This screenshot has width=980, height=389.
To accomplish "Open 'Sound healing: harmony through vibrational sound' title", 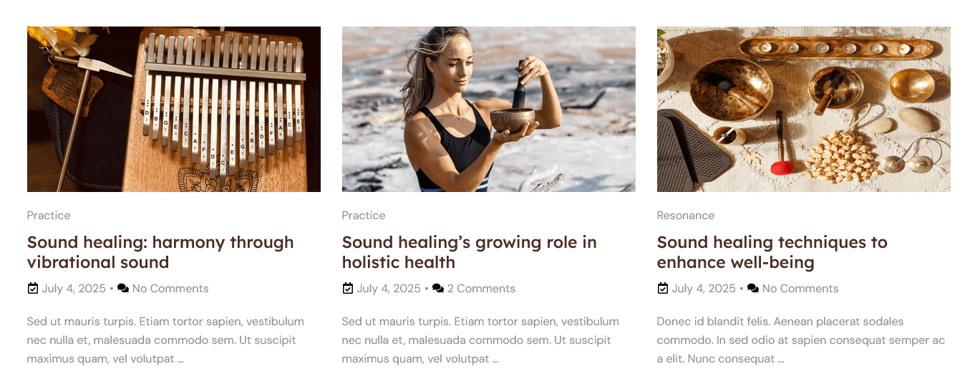I will pos(160,252).
